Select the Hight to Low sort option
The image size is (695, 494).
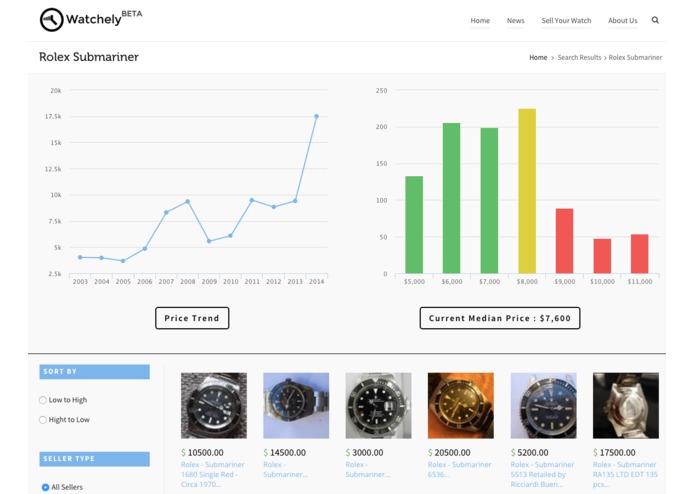tap(43, 420)
